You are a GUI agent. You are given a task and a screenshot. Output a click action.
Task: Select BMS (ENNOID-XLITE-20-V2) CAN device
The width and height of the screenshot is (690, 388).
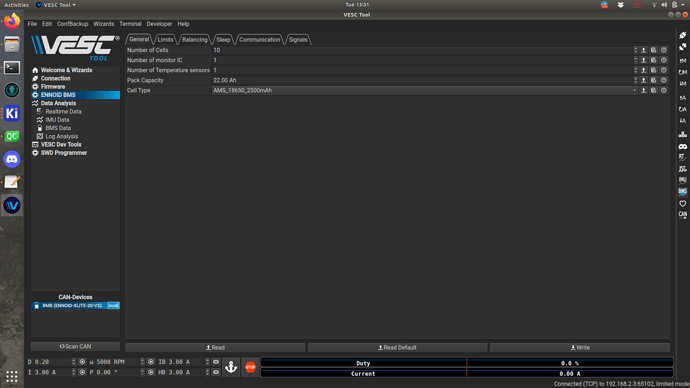[x=75, y=305]
